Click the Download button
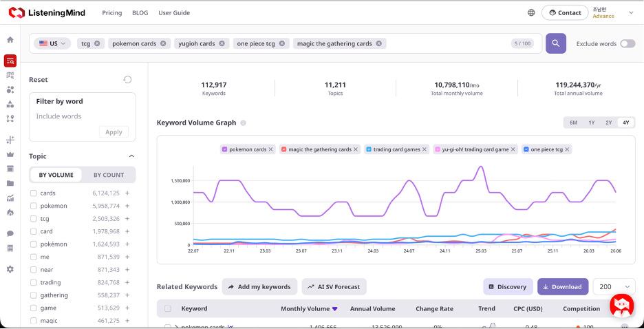This screenshot has height=329, width=644. point(563,287)
